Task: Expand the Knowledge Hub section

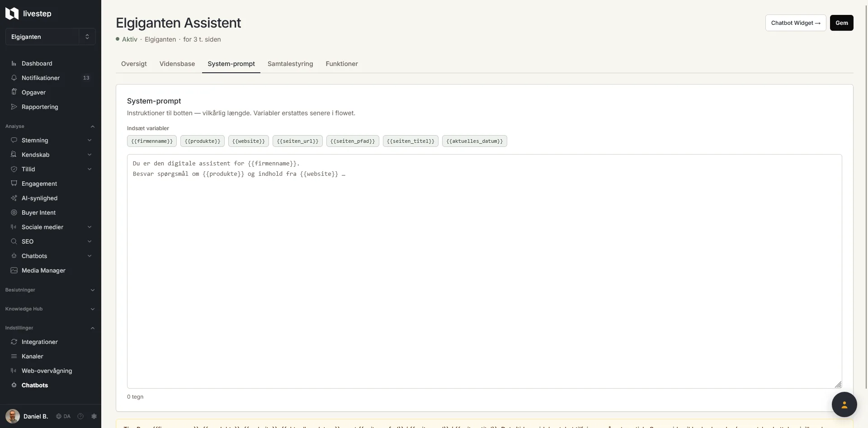Action: point(51,309)
